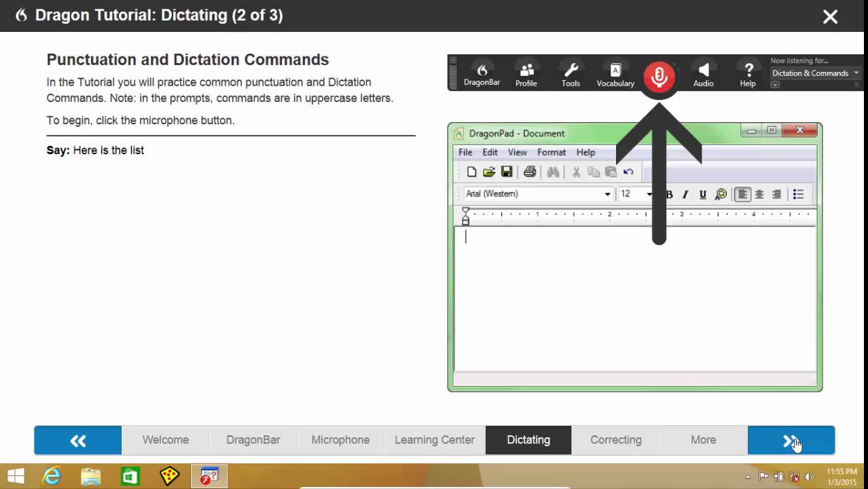The width and height of the screenshot is (868, 489).
Task: Click the Action Center flag tray icon
Action: pos(763,477)
